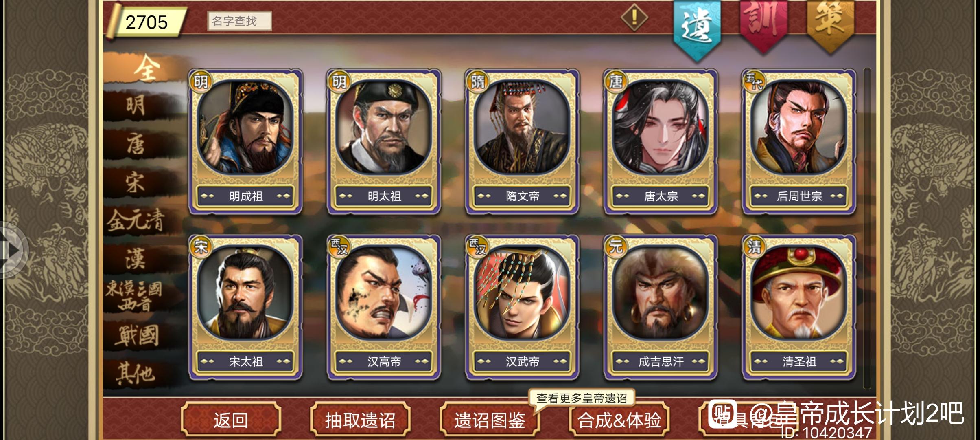This screenshot has height=440, width=980.
Task: Click the vertical scrollbar on the right
Action: point(867,228)
